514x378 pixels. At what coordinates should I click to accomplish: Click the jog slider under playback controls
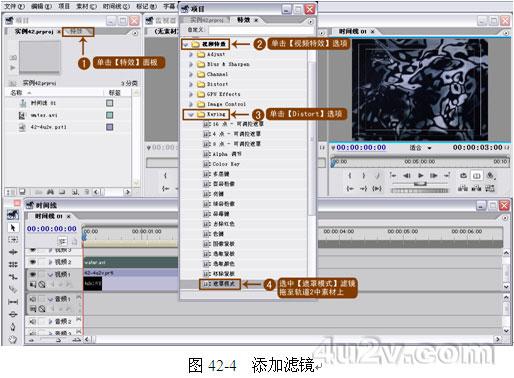pos(420,191)
